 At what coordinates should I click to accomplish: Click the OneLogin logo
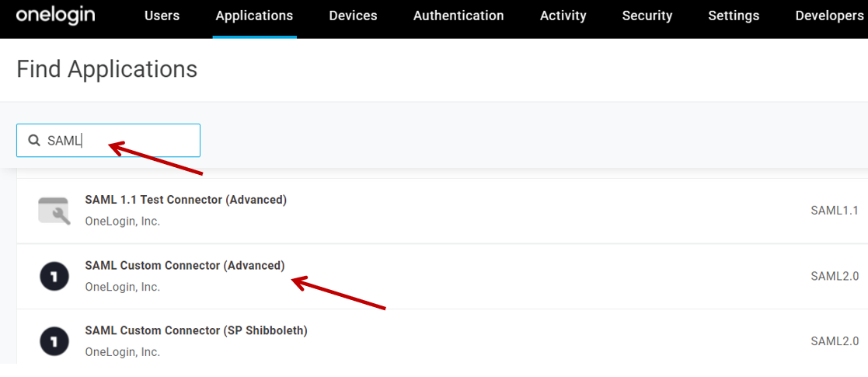[x=55, y=16]
